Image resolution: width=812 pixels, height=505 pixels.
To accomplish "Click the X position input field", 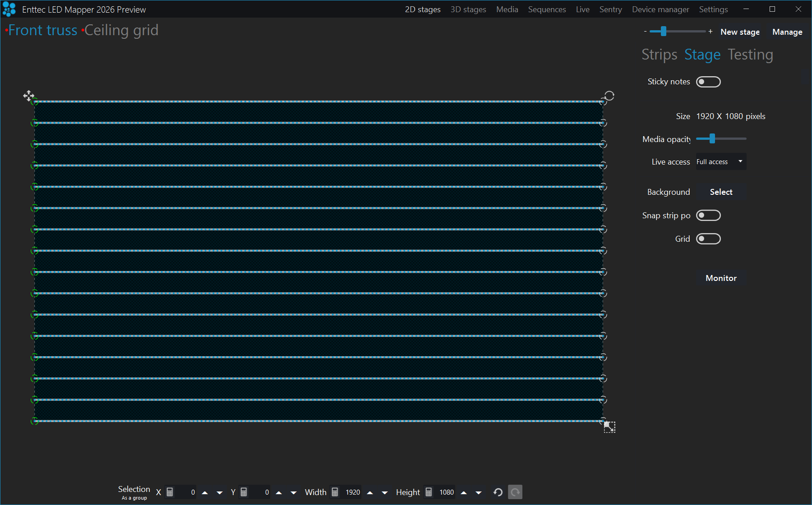I will click(x=186, y=492).
